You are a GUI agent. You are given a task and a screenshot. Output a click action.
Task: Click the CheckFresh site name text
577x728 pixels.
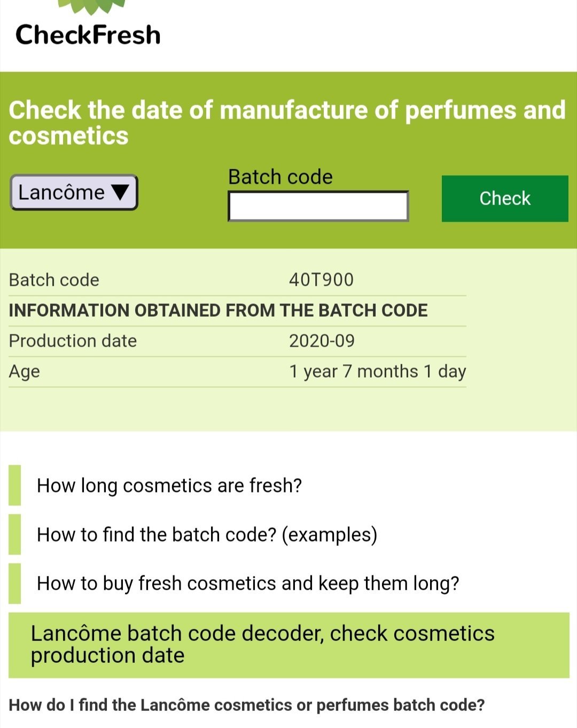click(88, 35)
